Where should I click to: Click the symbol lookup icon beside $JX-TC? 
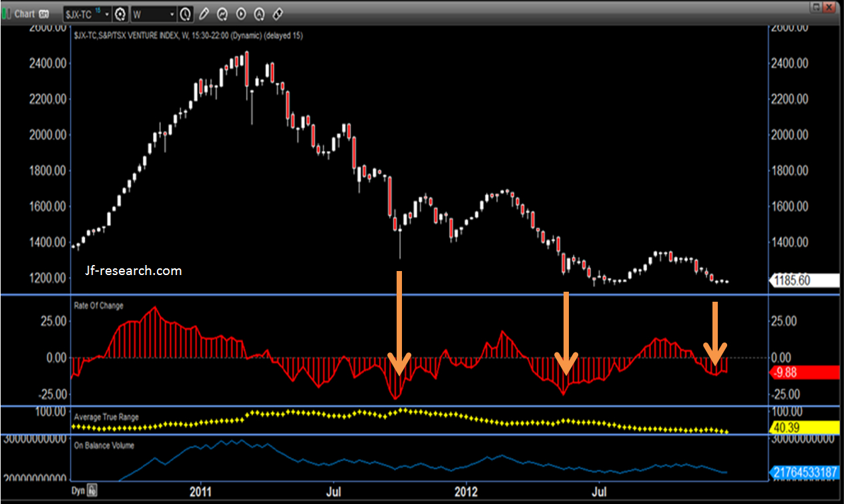[120, 13]
